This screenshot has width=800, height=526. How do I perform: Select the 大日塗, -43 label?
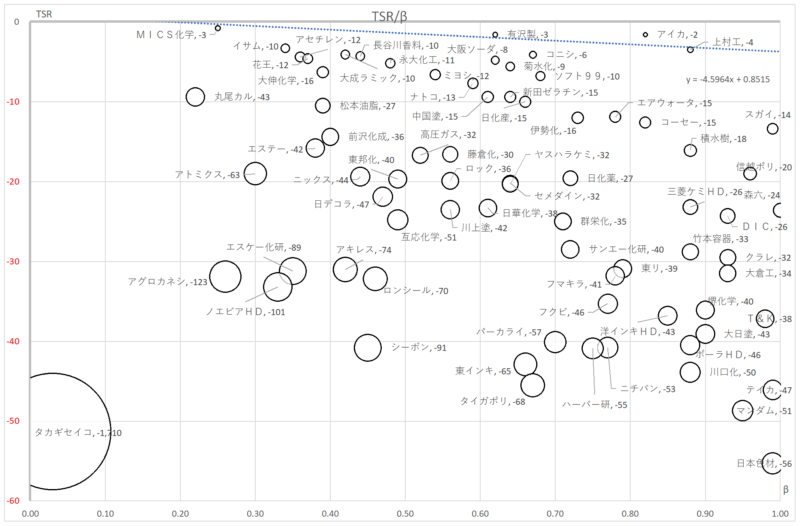point(747,335)
